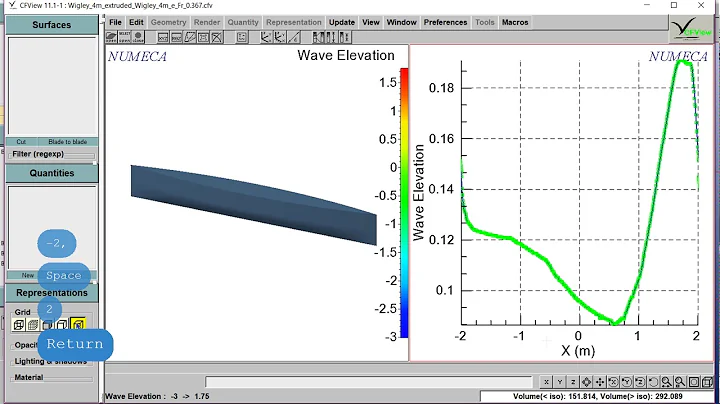
Task: Click the rotate about X icon
Action: coord(613,382)
